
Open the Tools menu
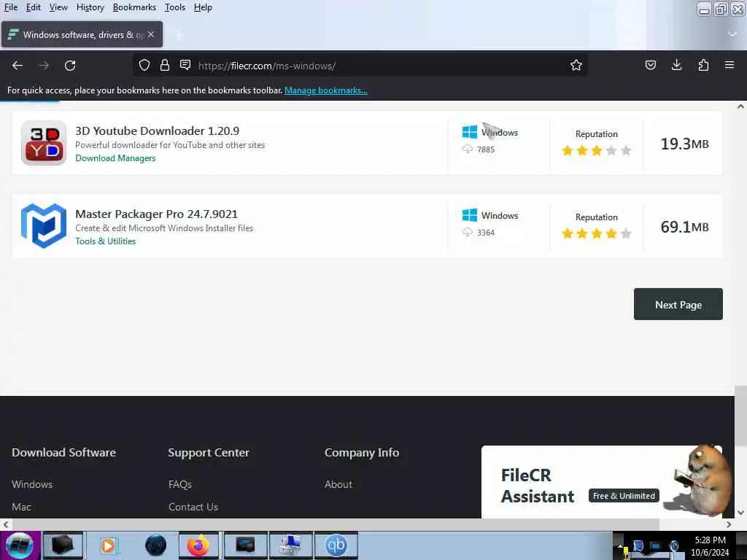(175, 7)
